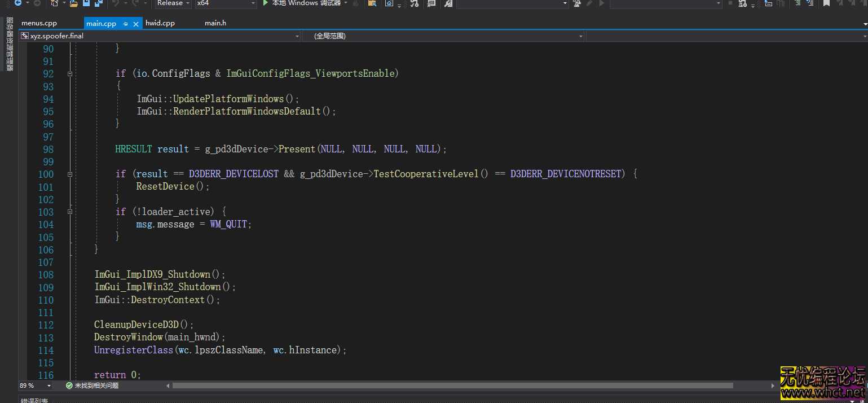Screen dimensions: 868x403
Task: Click the horizontal scrollbar in editor
Action: coord(452,386)
